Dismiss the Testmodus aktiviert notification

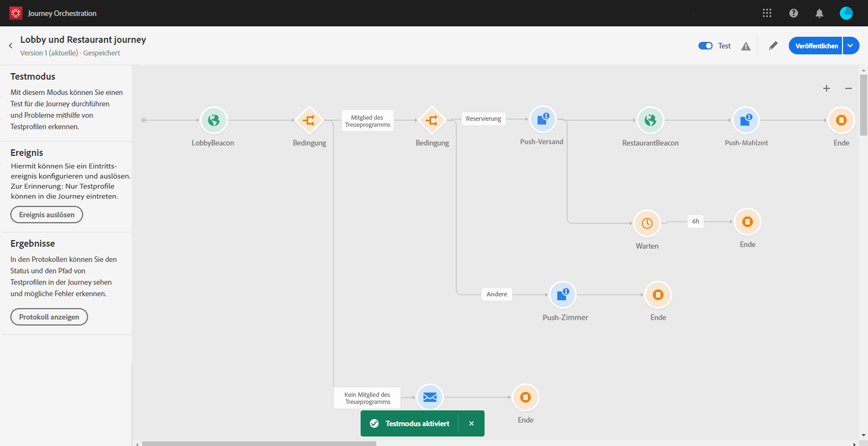[x=471, y=423]
